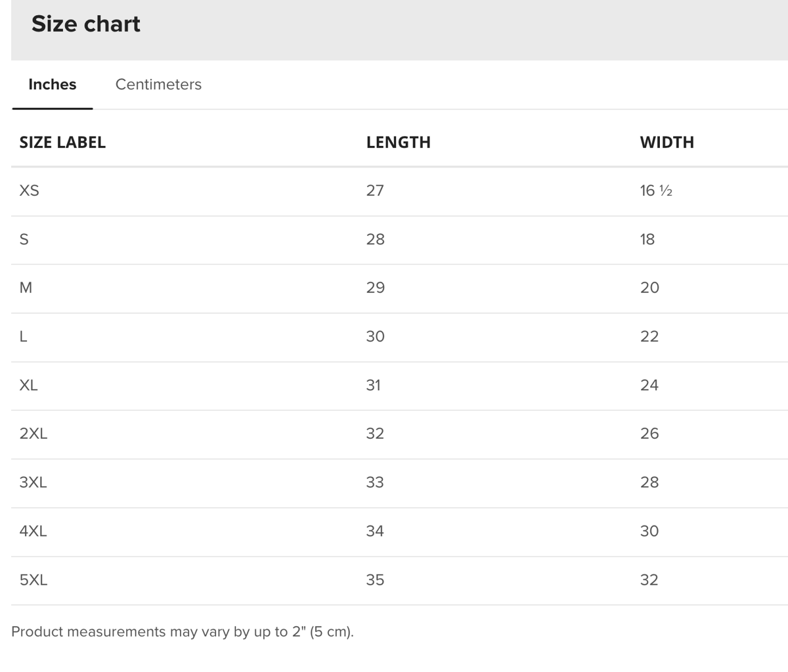This screenshot has width=788, height=672.
Task: Switch to the Centimeters tab
Action: click(x=158, y=85)
